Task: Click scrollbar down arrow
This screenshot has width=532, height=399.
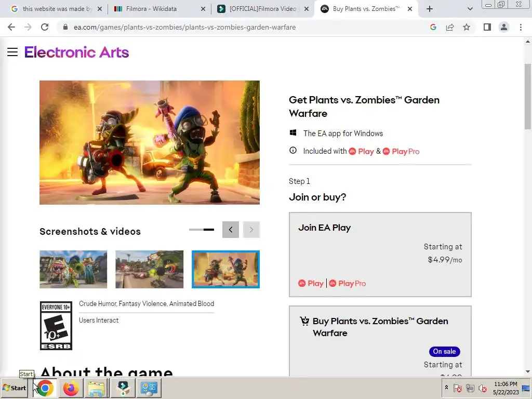Action: 528,371
